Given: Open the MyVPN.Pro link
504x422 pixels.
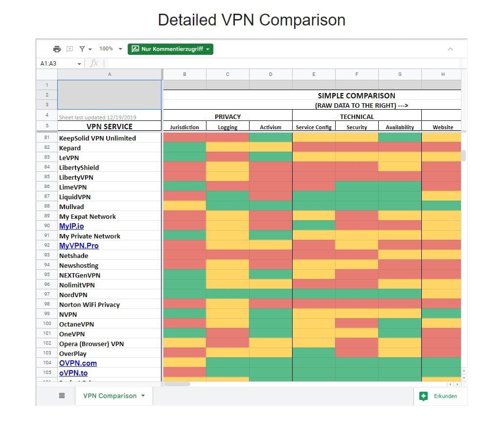Looking at the screenshot, I should pyautogui.click(x=79, y=246).
